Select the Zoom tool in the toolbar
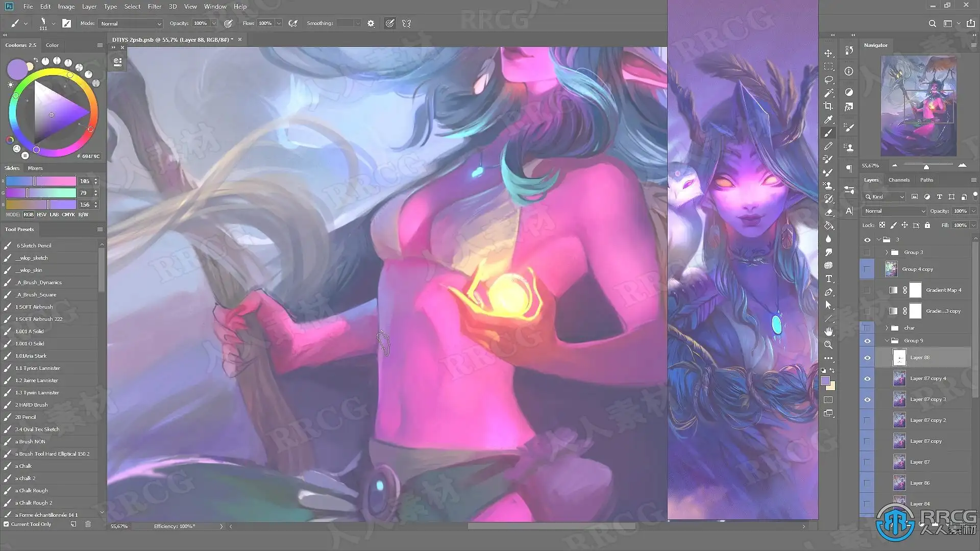The width and height of the screenshot is (980, 551). click(x=828, y=345)
